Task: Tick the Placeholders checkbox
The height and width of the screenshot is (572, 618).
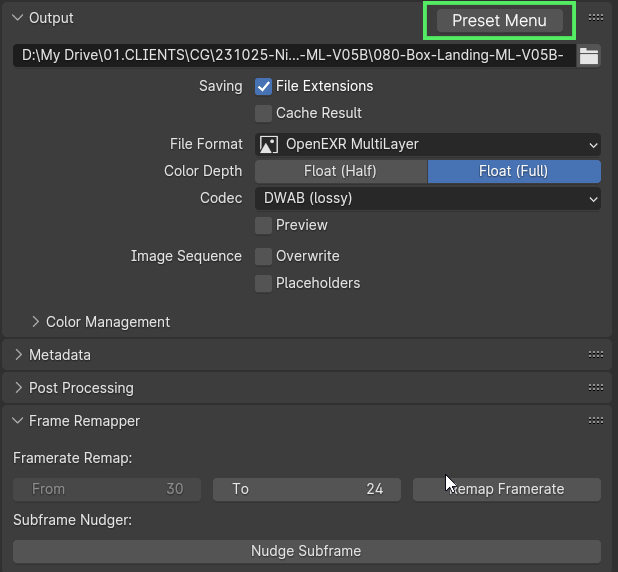Action: pos(263,283)
